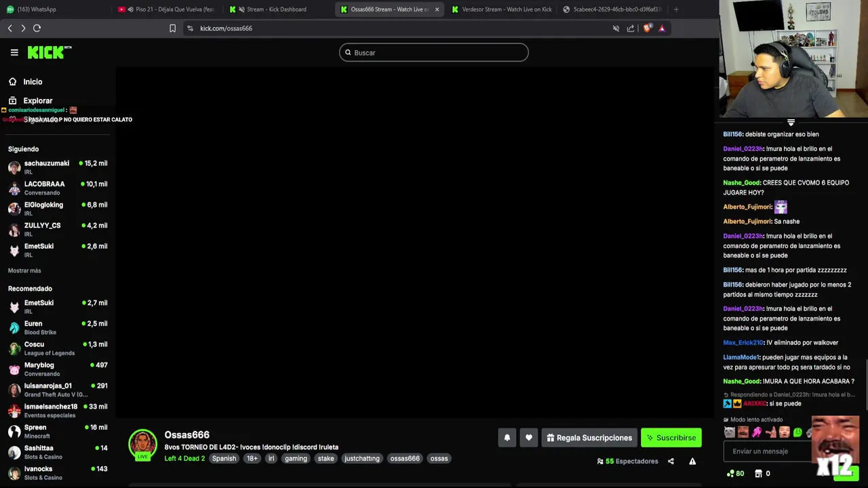
Task: Open the Left 4 Dead 2 category link
Action: 184,459
